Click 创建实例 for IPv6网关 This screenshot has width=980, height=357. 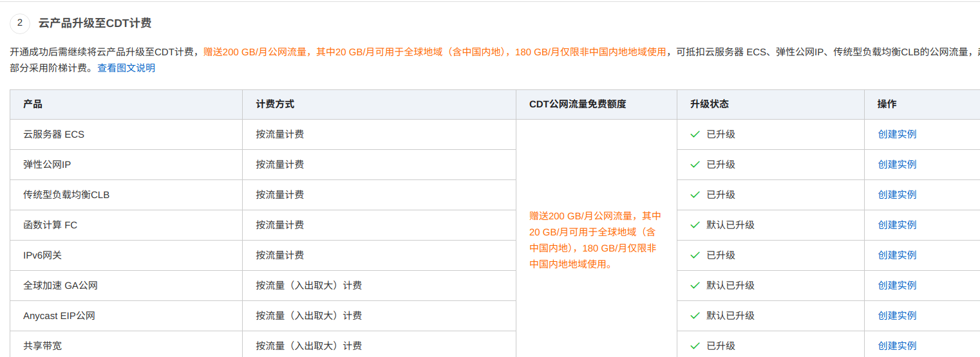pos(897,255)
